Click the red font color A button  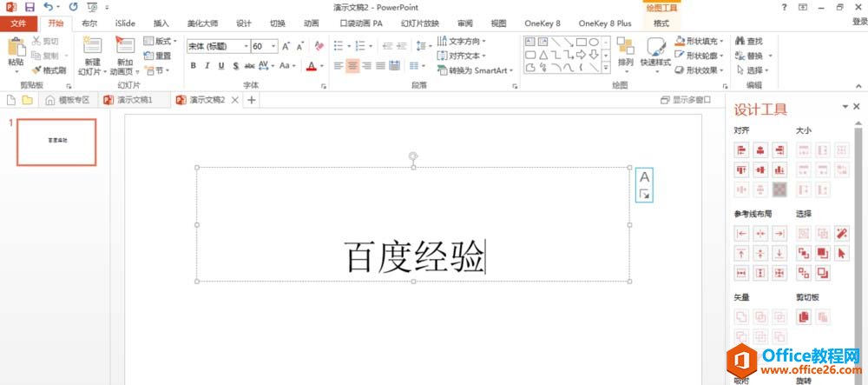click(311, 65)
